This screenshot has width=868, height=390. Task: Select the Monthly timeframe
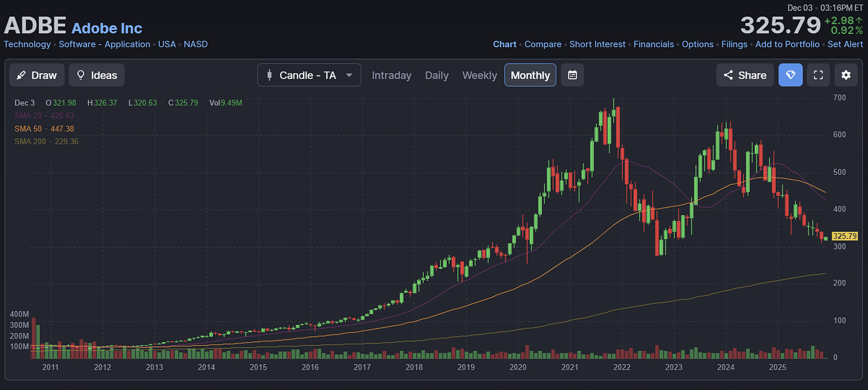point(531,75)
